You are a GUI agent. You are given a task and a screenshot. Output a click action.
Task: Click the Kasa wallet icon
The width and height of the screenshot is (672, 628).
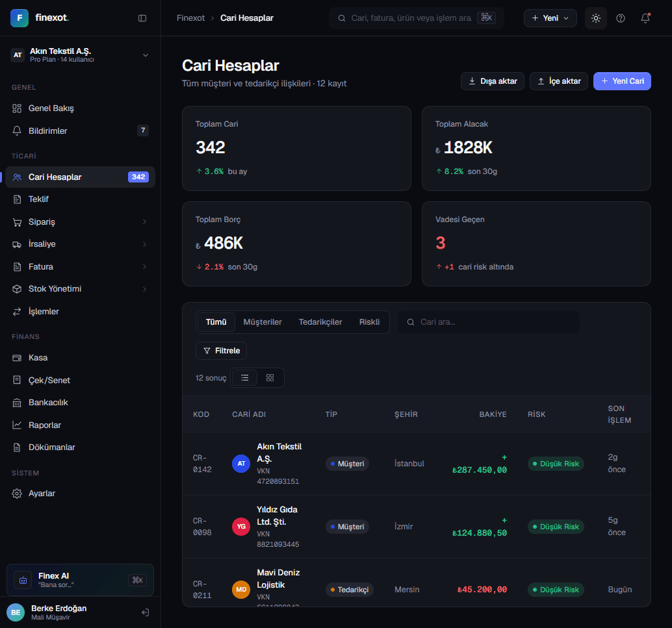17,358
